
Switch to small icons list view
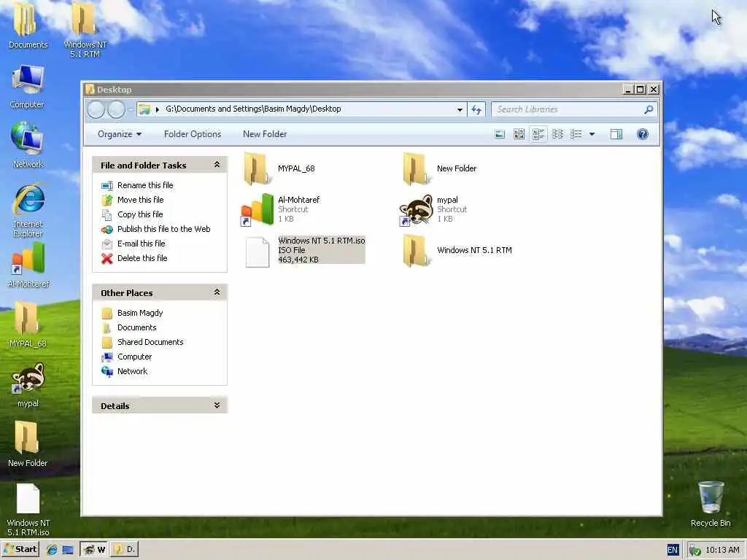click(557, 134)
